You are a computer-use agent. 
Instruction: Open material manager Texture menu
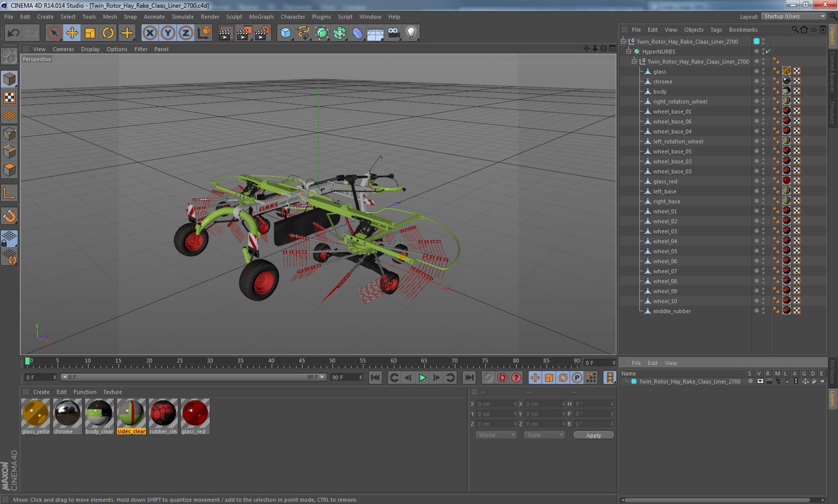[112, 392]
